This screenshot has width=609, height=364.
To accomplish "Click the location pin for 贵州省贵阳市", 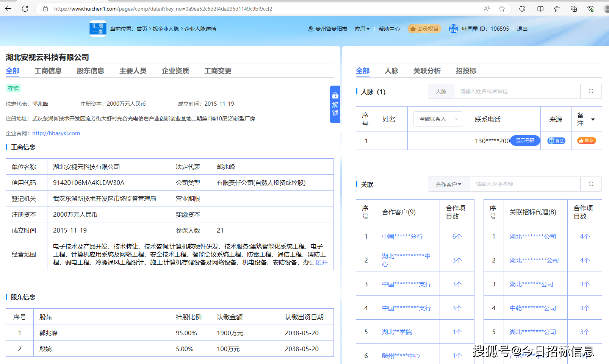I will pos(311,29).
